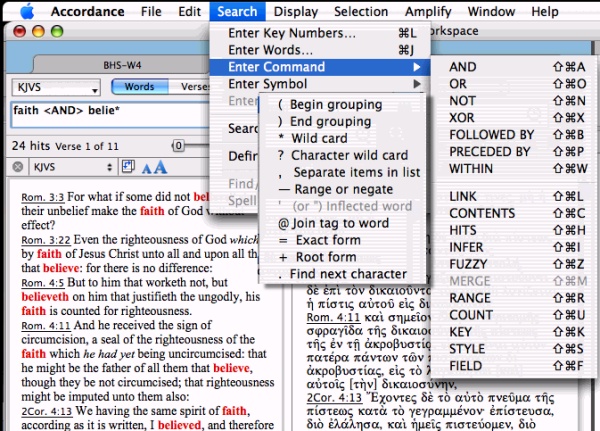Open the KJVS search text dropdown
Screen dimensions: 600x431
tap(56, 88)
